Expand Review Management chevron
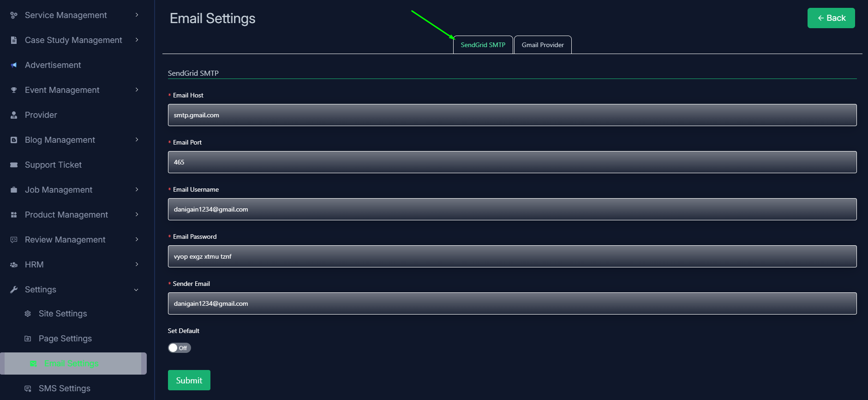 click(137, 240)
